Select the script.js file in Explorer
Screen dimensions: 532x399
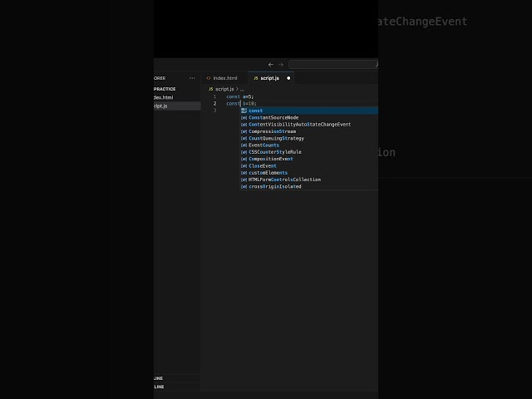177,106
